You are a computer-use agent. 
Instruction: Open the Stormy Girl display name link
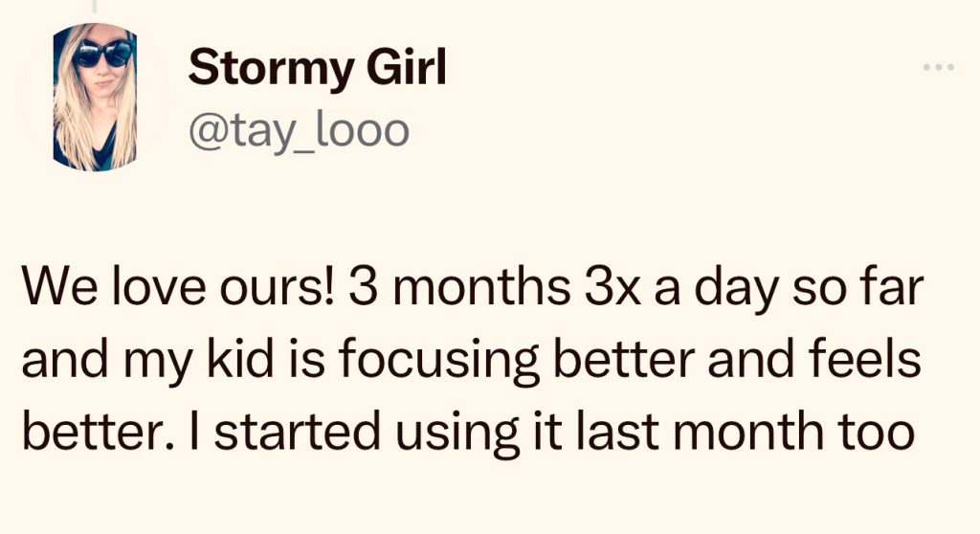[317, 68]
